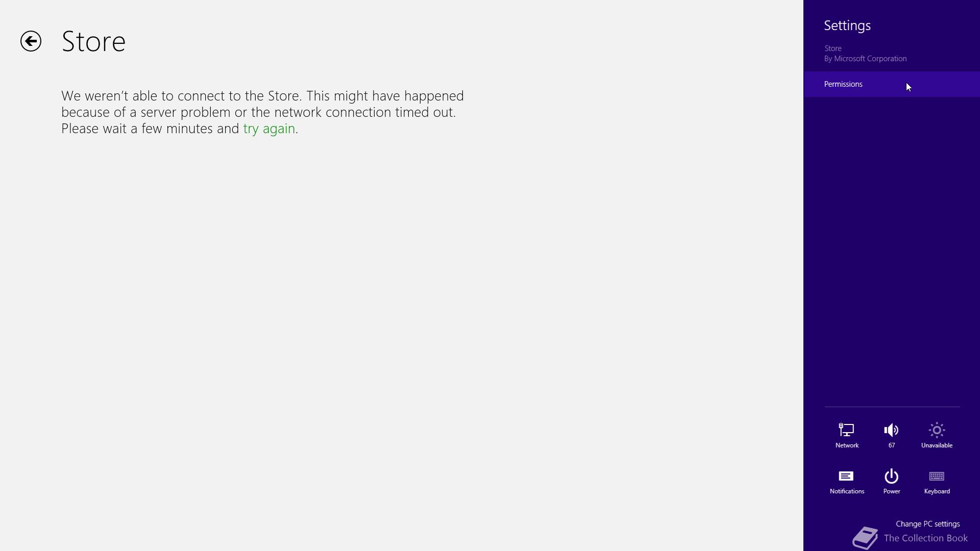Screen dimensions: 980x551
Task: Click the 'Network' text label
Action: (x=847, y=445)
